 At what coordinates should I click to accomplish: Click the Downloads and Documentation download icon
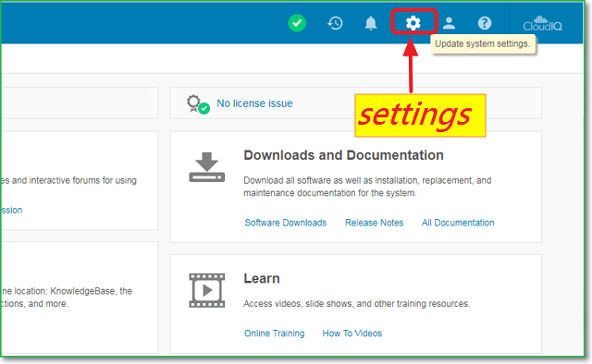tap(207, 167)
